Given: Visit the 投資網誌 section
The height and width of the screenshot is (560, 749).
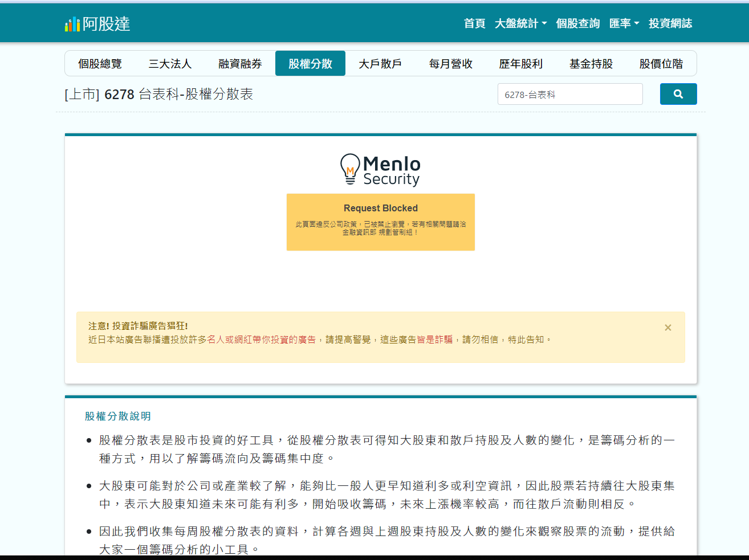Looking at the screenshot, I should pos(670,23).
